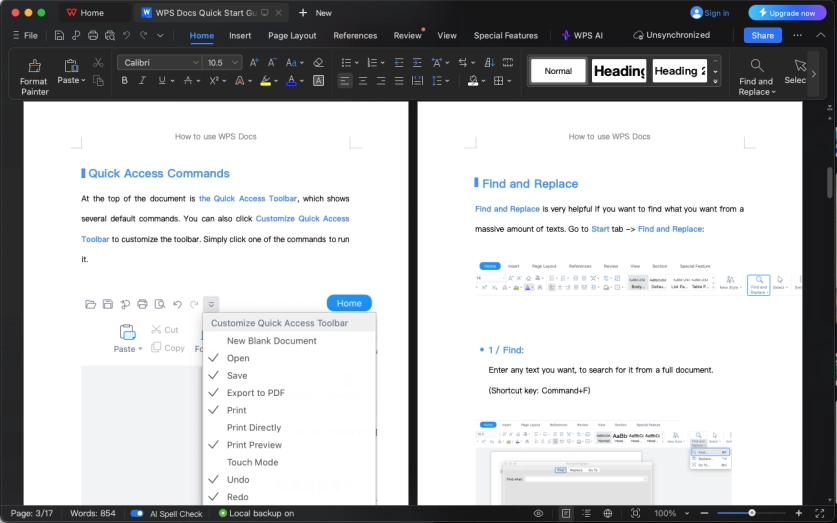Click the Copy icon below Cut
The height and width of the screenshot is (523, 837).
click(98, 81)
